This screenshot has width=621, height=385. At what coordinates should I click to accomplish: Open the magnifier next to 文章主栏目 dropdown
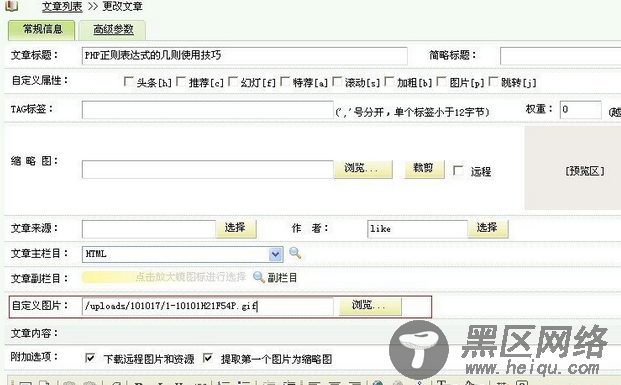click(295, 253)
